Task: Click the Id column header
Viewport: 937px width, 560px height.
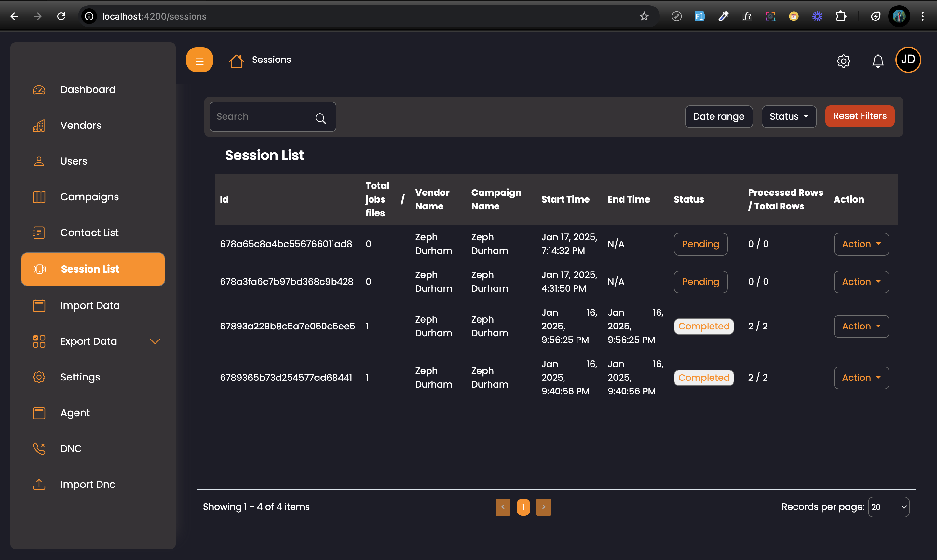Action: click(x=224, y=200)
